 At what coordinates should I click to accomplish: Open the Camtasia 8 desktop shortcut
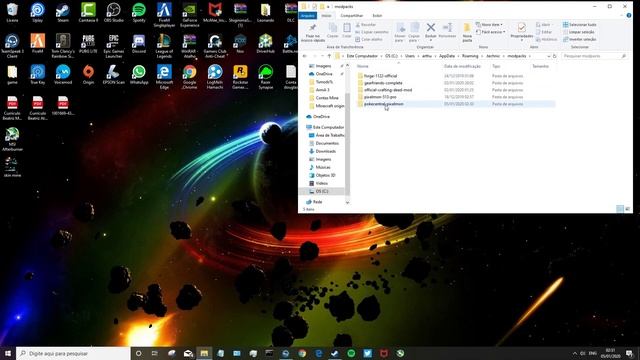coord(88,13)
